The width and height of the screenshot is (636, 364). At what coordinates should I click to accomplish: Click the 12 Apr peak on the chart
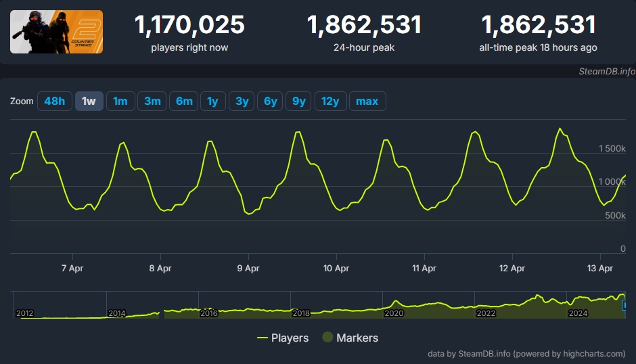coord(560,129)
